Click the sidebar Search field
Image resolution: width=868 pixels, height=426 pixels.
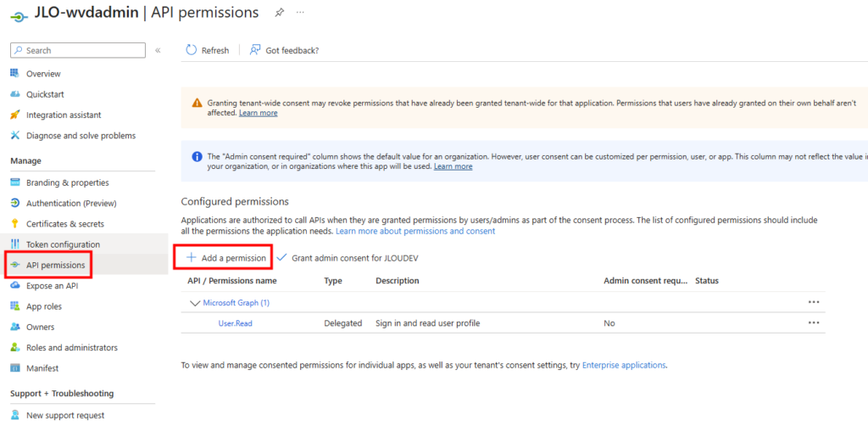click(x=81, y=51)
